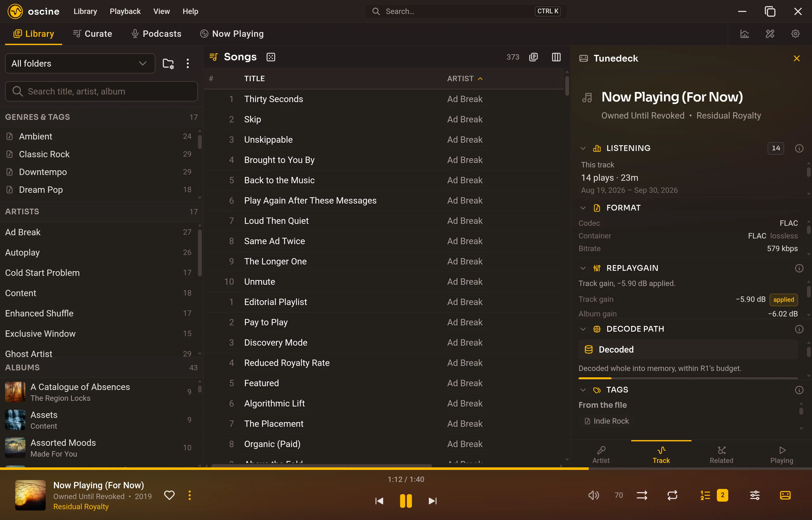
Task: Open the View menu
Action: tap(161, 11)
